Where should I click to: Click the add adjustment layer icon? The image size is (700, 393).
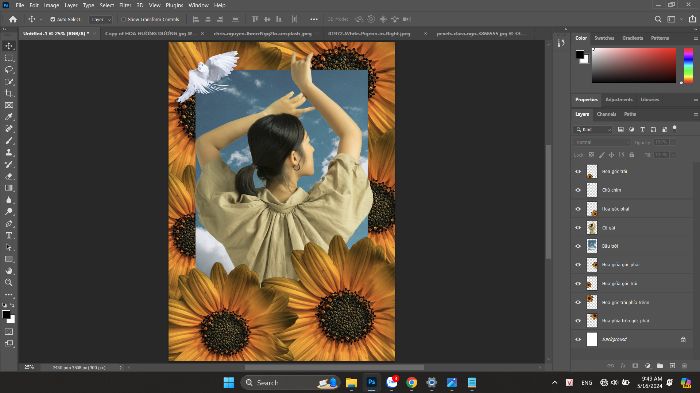(648, 365)
